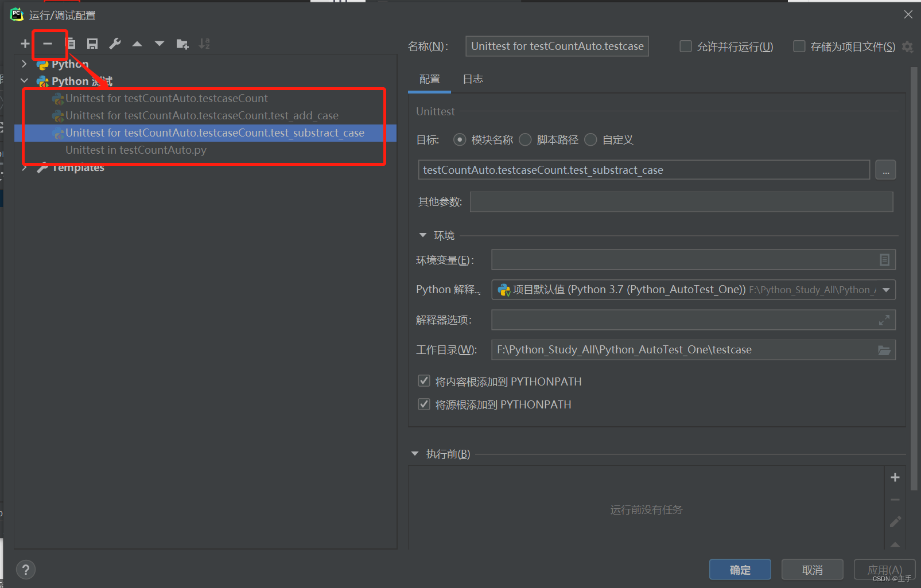This screenshot has width=921, height=588.
Task: Select the Python tests group label
Action: click(82, 81)
